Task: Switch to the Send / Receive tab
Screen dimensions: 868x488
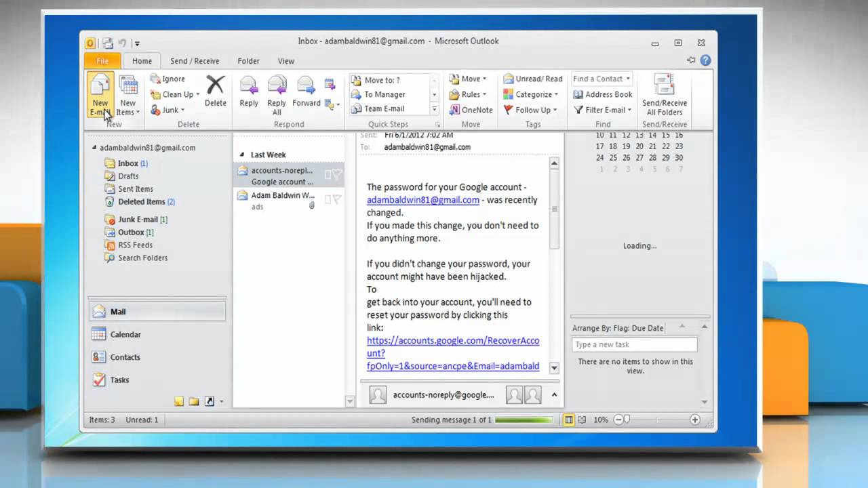Action: (195, 60)
